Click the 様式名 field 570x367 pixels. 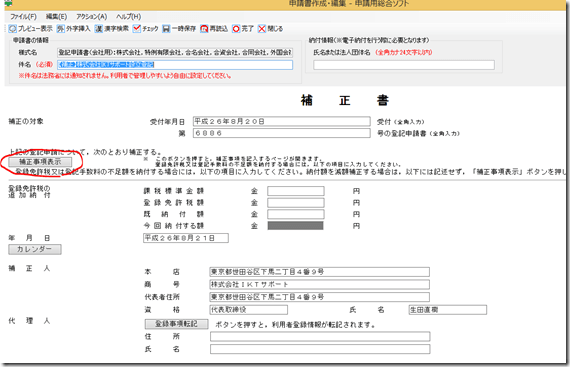pyautogui.click(x=175, y=52)
